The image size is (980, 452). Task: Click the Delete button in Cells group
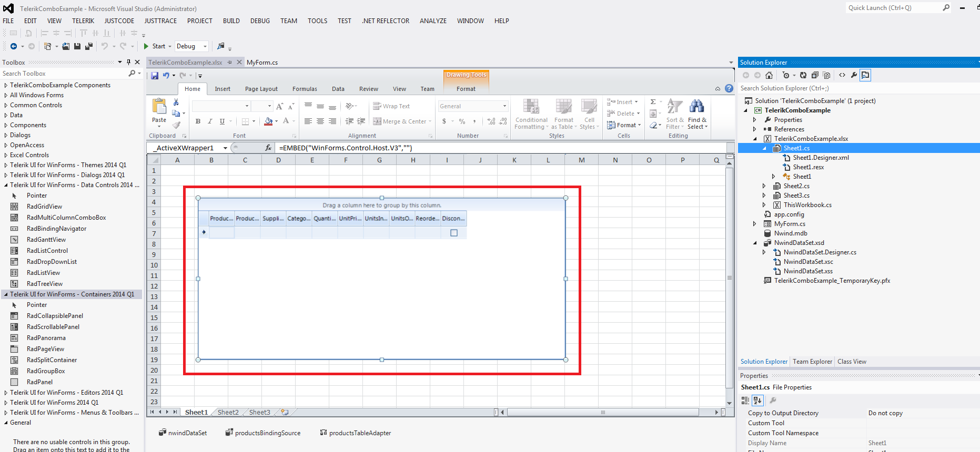(x=623, y=114)
